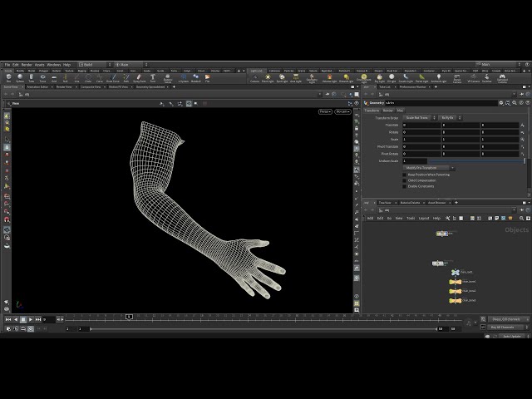Add an Ambient Light from the shelf
This screenshot has width=532, height=399.
[x=439, y=78]
